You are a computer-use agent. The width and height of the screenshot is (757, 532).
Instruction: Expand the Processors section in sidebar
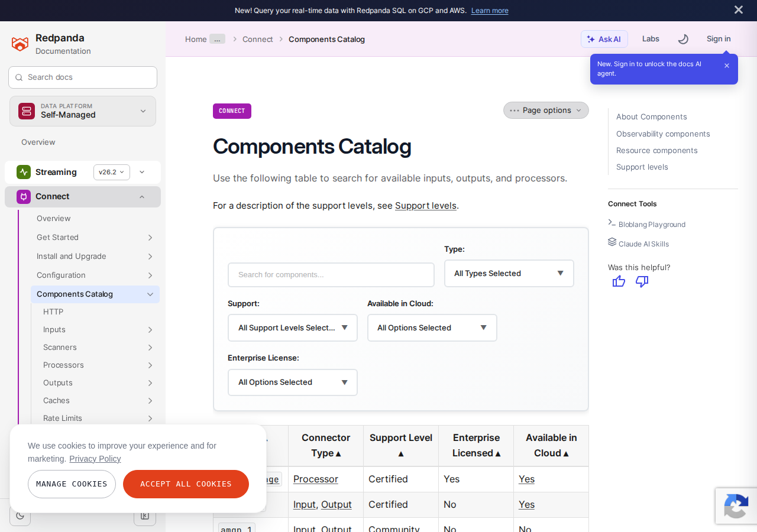150,365
